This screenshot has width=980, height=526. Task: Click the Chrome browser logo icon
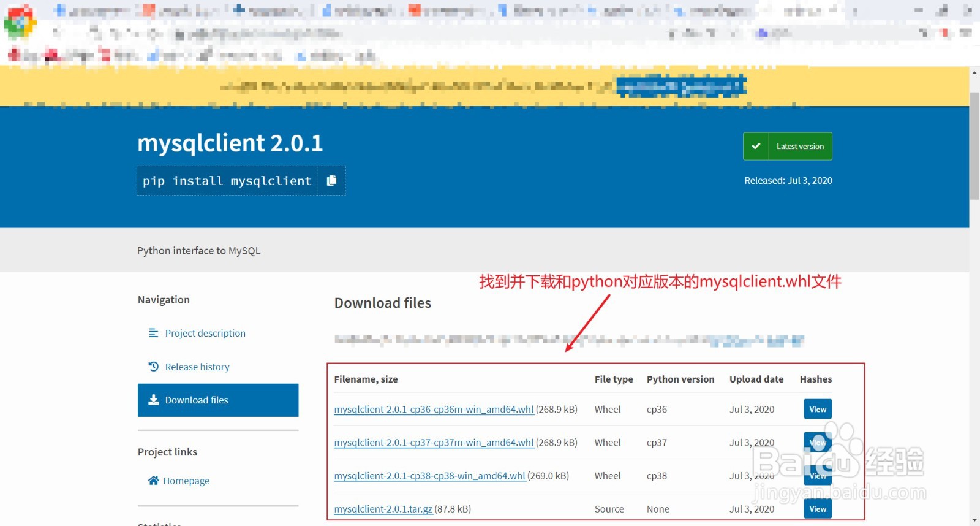20,21
